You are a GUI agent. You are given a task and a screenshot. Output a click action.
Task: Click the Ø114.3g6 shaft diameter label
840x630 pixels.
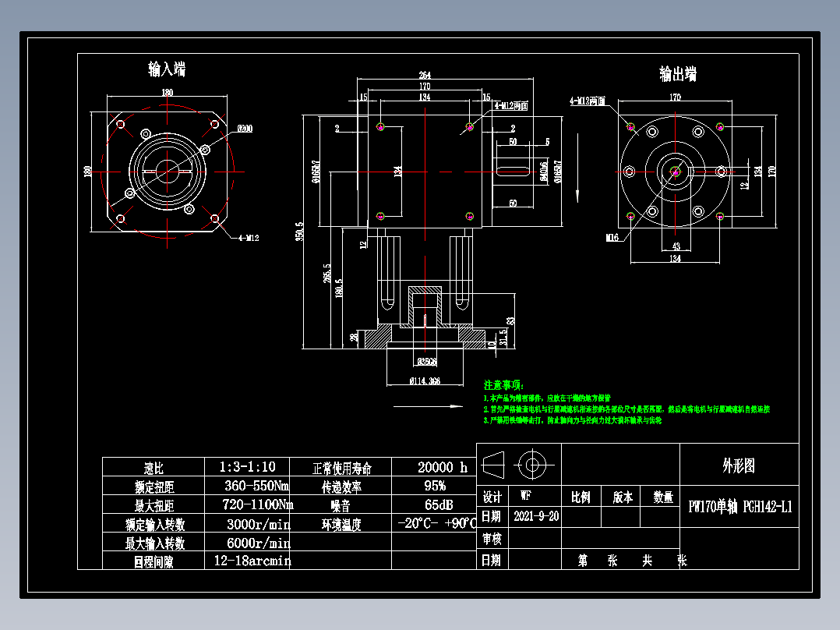427,381
